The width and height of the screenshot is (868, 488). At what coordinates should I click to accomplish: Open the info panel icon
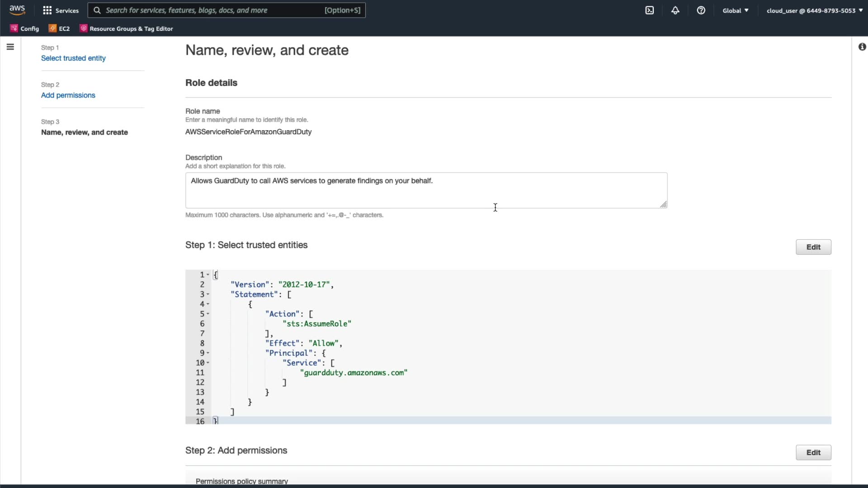coord(862,47)
